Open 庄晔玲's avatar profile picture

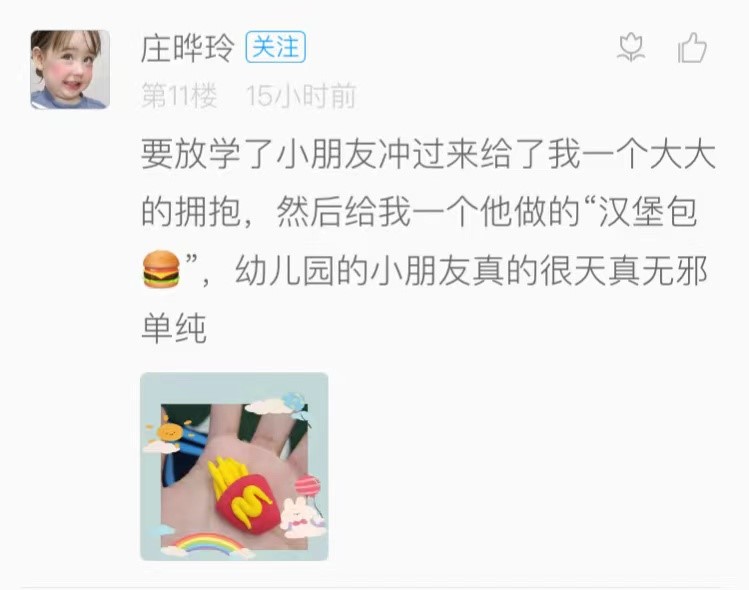(70, 70)
